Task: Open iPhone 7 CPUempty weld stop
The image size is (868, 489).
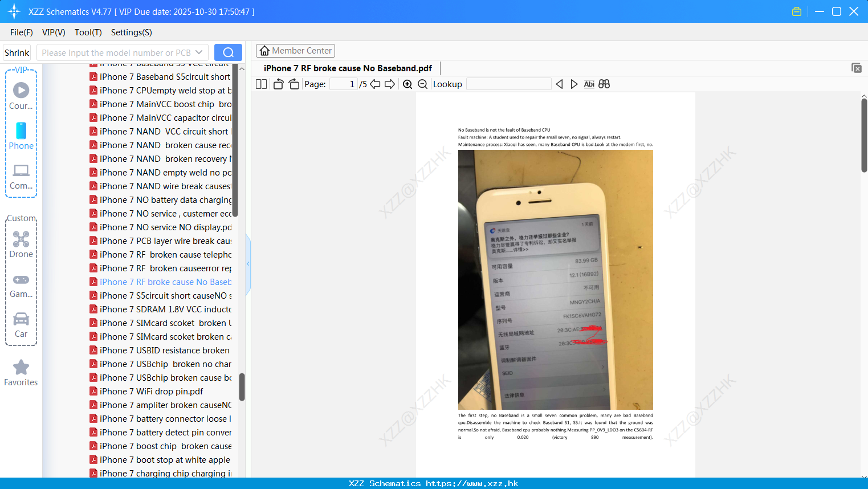Action: tap(161, 91)
